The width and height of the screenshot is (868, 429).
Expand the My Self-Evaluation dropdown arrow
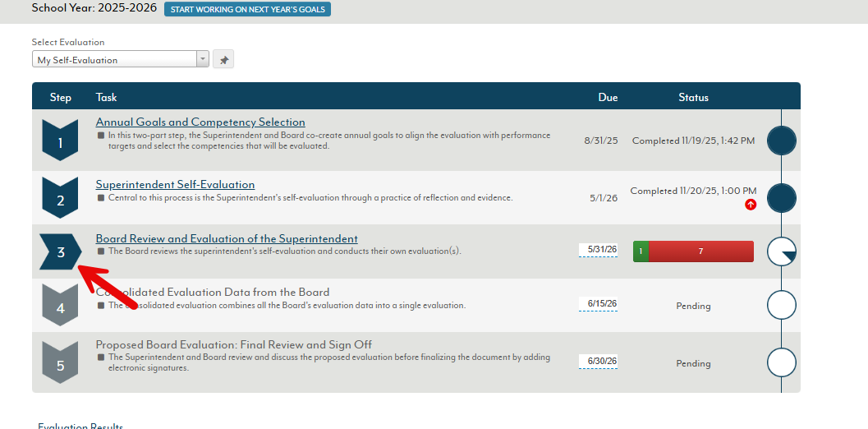[x=203, y=60]
